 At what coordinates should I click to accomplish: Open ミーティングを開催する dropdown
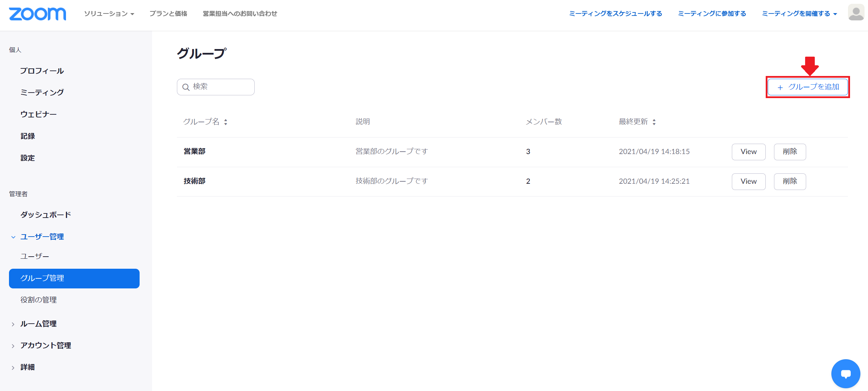click(799, 13)
